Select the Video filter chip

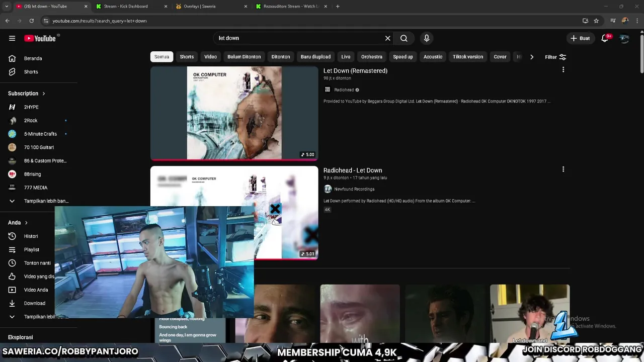[x=211, y=57]
